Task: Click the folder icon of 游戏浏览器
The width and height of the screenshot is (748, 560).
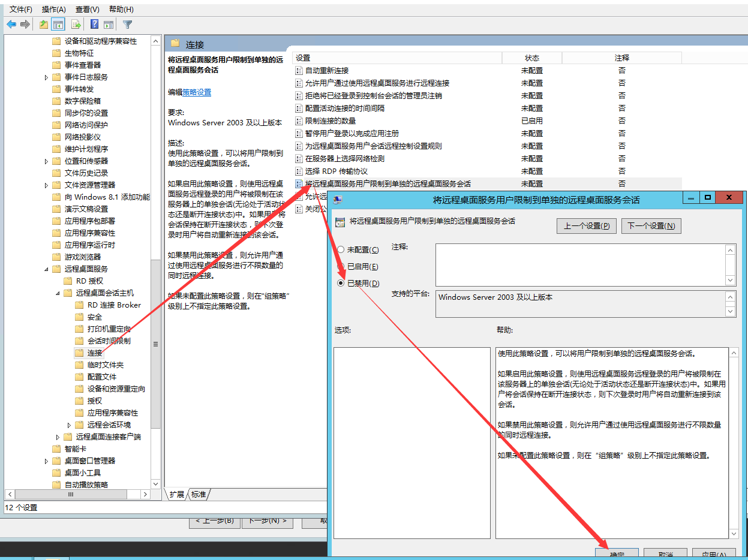Action: [x=56, y=257]
